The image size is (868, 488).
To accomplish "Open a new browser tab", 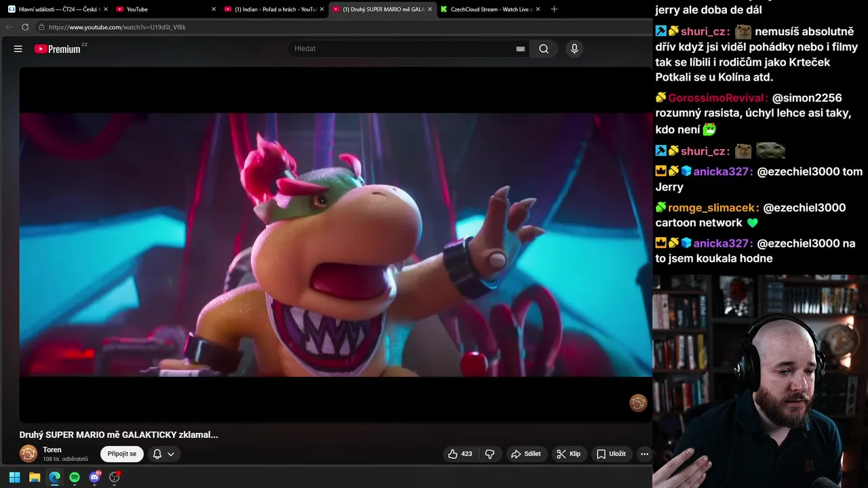I will [554, 9].
